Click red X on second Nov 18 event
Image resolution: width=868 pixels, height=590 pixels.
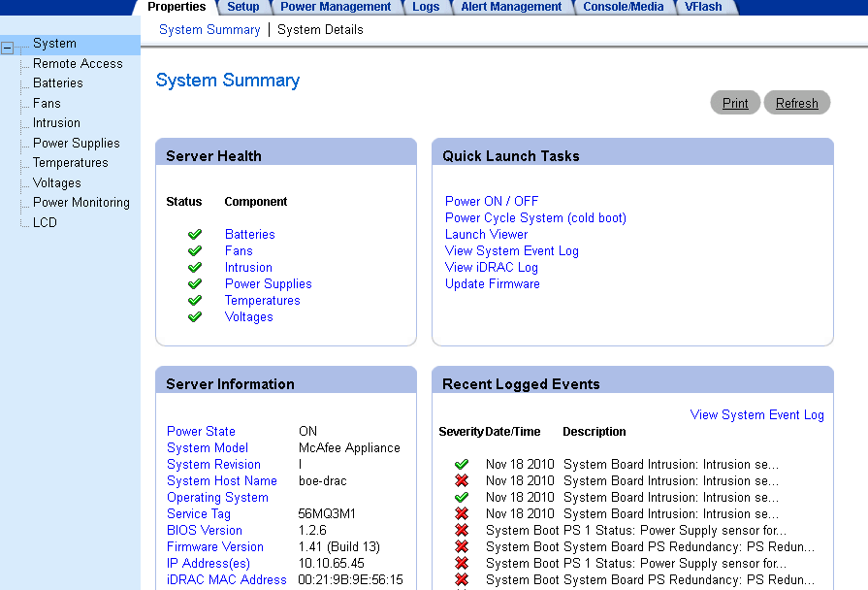[x=462, y=480]
